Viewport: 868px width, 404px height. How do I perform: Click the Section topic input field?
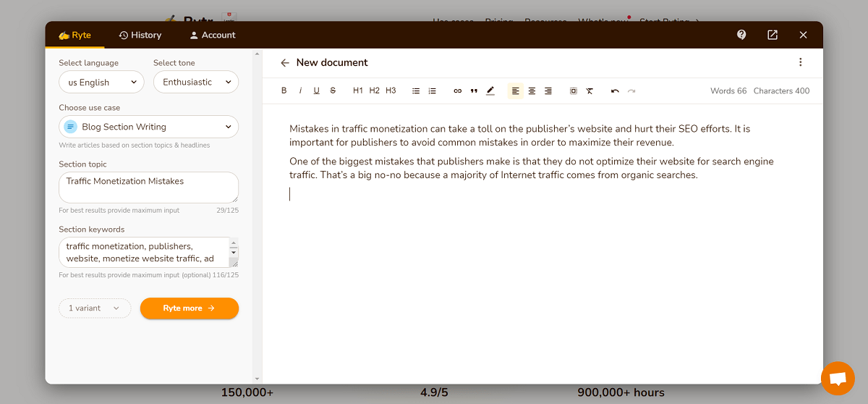(x=148, y=187)
